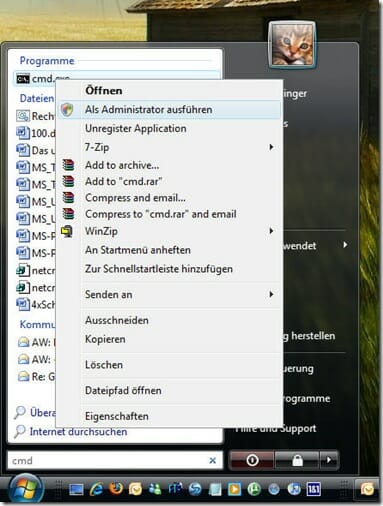Click the notepad sheet icon in the quick launch bar
Image resolution: width=383 pixels, height=506 pixels.
point(215,489)
